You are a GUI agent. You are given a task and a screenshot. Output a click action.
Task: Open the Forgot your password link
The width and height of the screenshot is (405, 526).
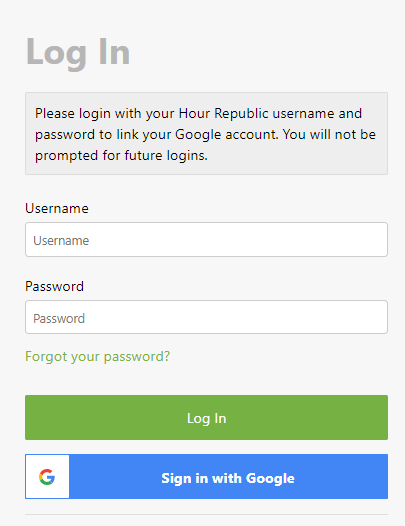coord(98,356)
